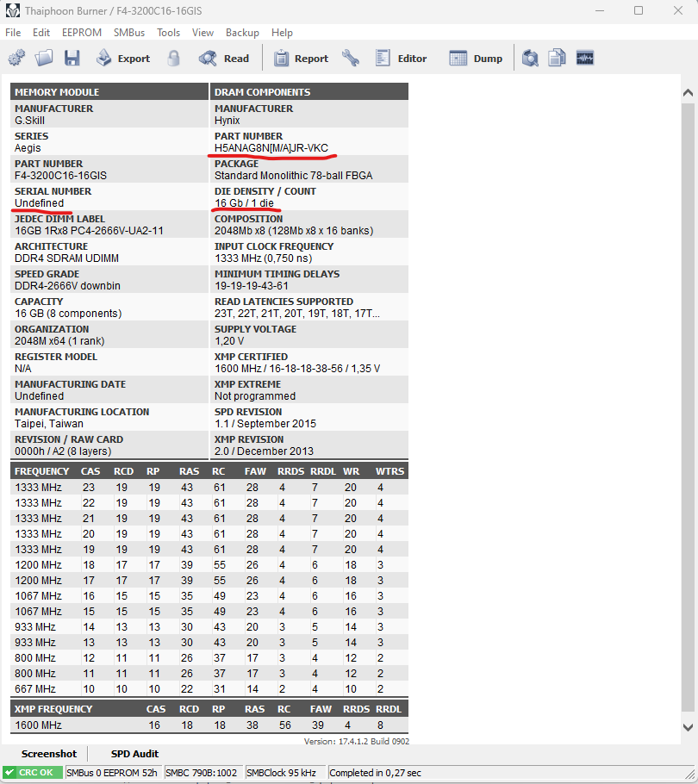698x784 pixels.
Task: Open the View menu
Action: [203, 33]
